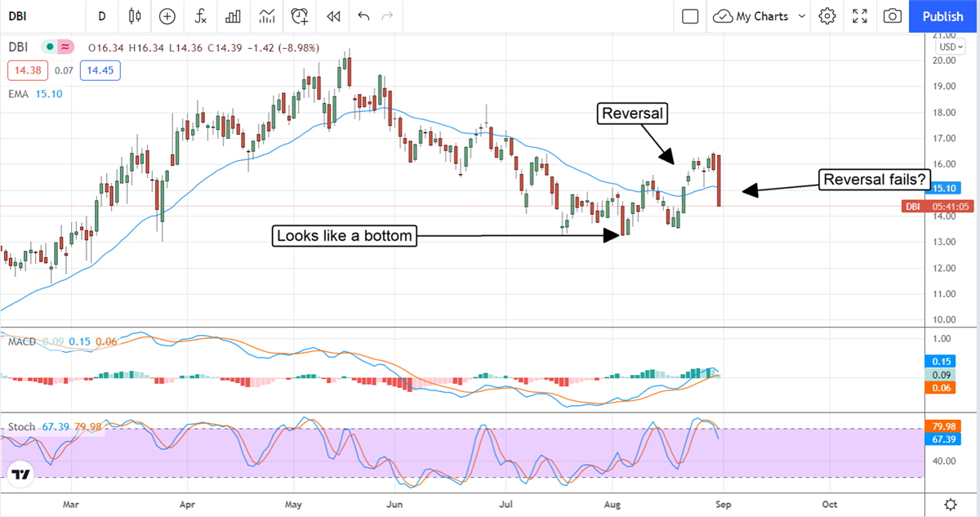The image size is (980, 517).
Task: Click the DBI symbol legend title
Action: 19,47
